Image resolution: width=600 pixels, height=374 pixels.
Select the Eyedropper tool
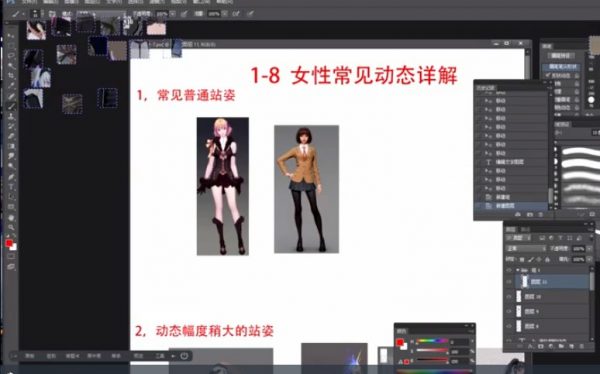(x=11, y=85)
